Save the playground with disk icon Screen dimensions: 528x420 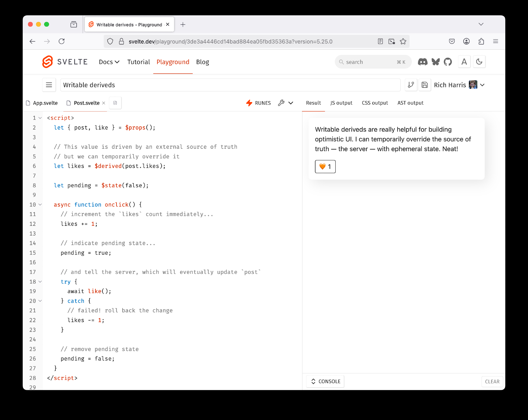click(425, 85)
